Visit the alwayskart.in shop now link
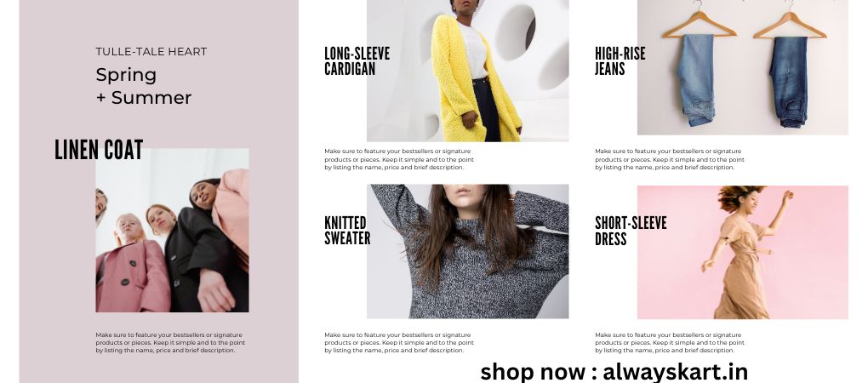 tap(614, 371)
